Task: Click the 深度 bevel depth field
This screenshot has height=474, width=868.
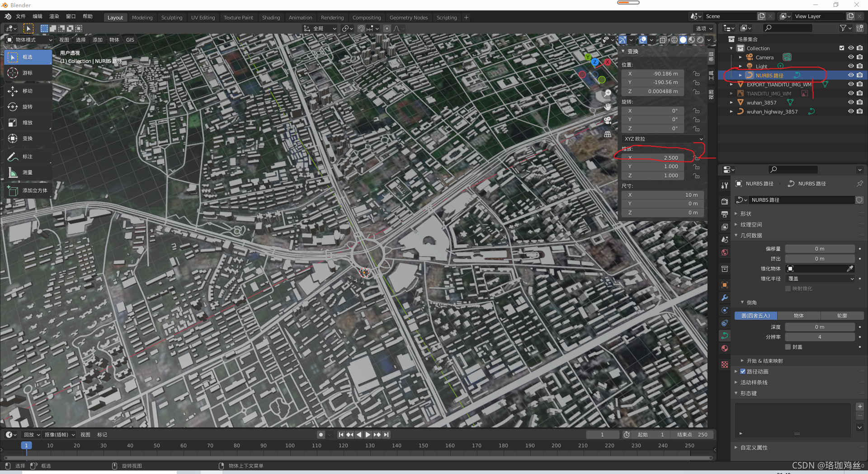Action: (x=820, y=327)
